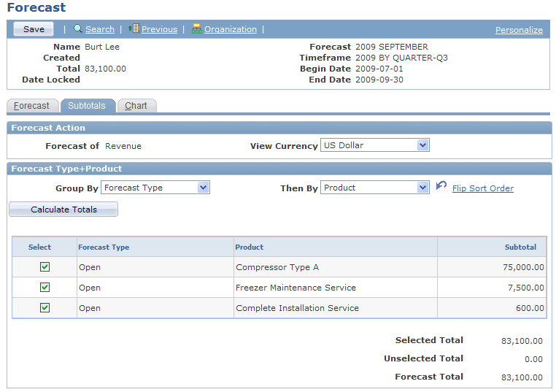The height and width of the screenshot is (392, 556).
Task: Uncheck the Freezer Maintenance Service checkbox
Action: pos(45,288)
